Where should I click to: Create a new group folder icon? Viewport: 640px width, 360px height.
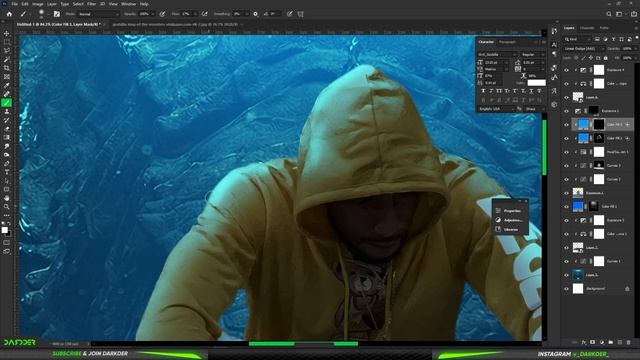coord(611,342)
